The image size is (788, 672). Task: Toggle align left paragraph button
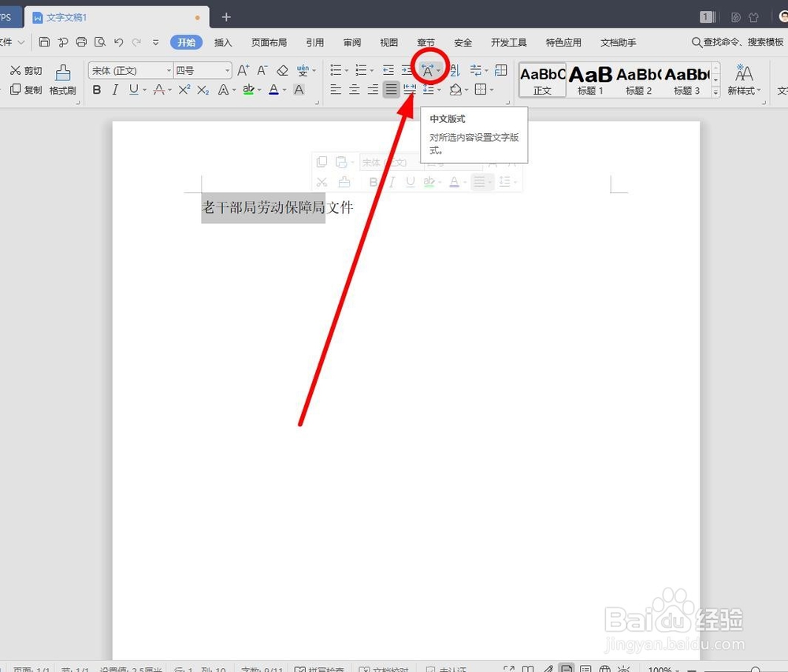336,89
